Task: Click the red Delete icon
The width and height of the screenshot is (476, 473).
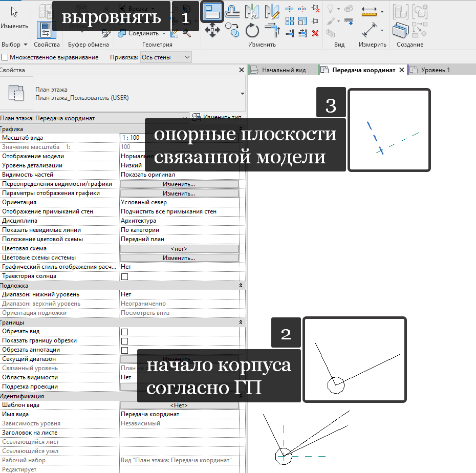Action: [315, 33]
